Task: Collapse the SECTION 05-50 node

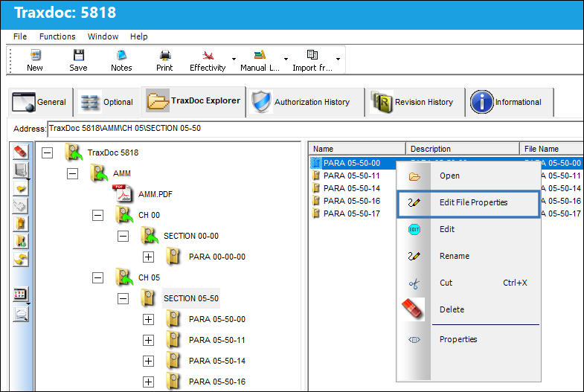Action: click(x=123, y=298)
